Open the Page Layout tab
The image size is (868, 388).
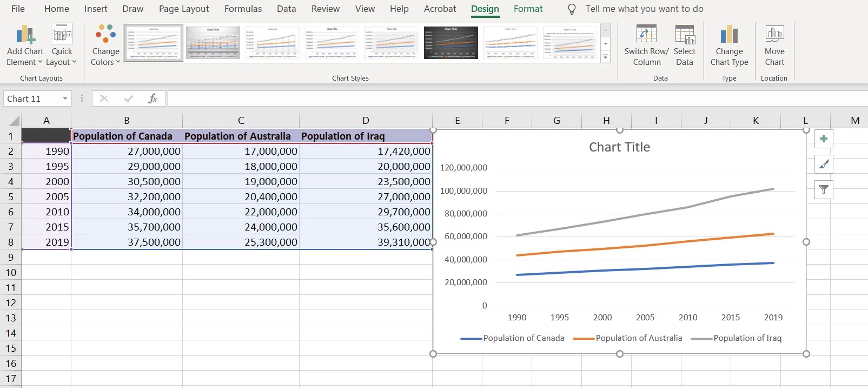(184, 9)
